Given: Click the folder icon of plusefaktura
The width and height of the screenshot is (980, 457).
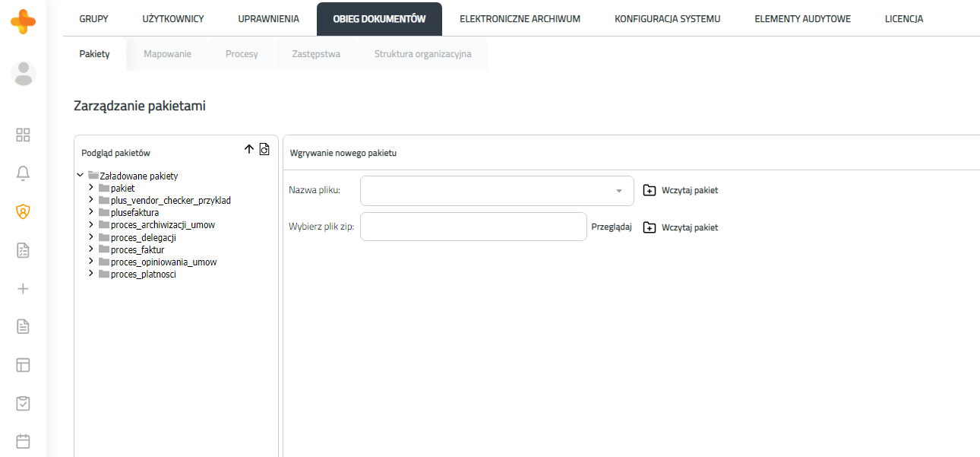Looking at the screenshot, I should tap(104, 213).
